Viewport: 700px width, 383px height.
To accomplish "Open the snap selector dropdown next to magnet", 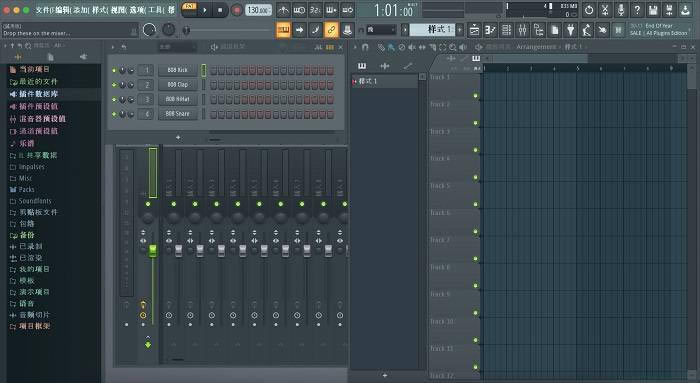I will coord(381,30).
